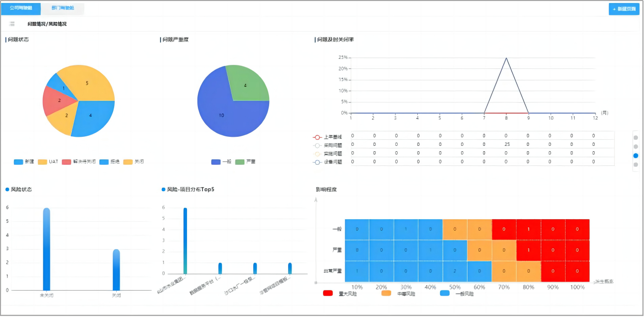The width and height of the screenshot is (644, 317).
Task: Click the plus icon on 新建页面 button
Action: (x=614, y=9)
